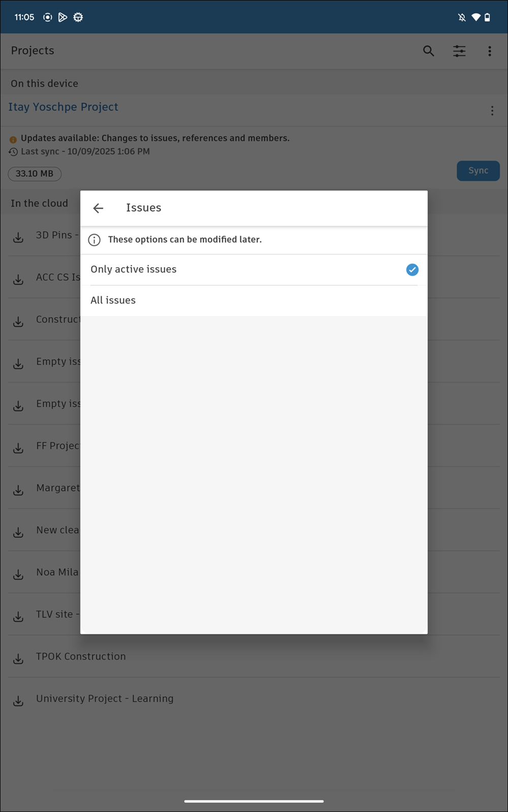Tap the Issues dialog title

[x=143, y=208]
